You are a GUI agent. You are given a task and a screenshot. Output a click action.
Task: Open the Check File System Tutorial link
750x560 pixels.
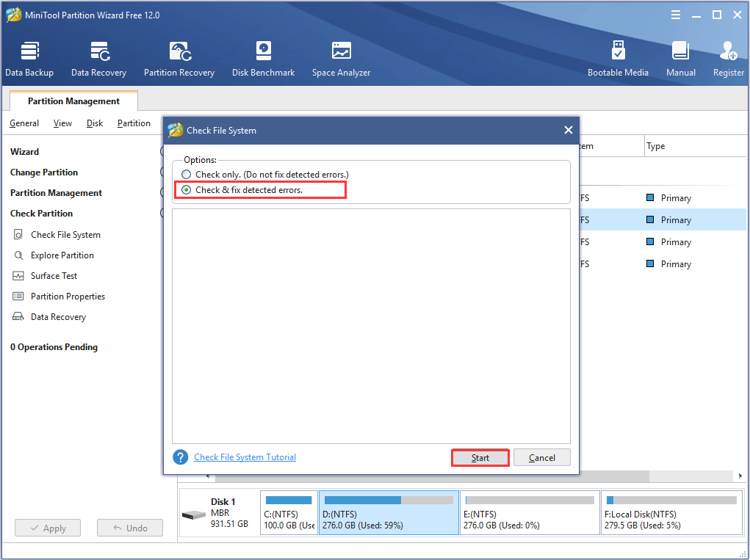coord(245,457)
